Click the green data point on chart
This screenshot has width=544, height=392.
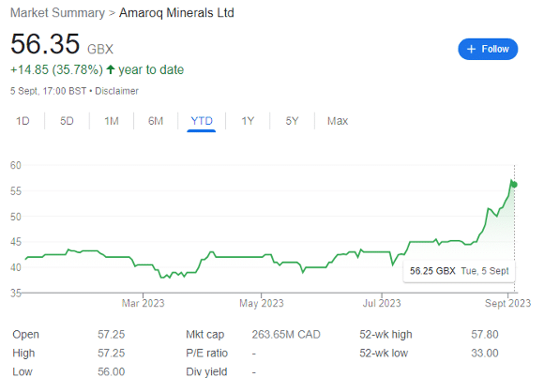515,185
